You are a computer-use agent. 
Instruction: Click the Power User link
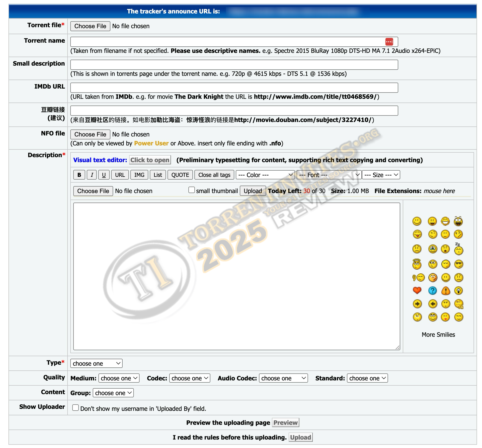click(151, 143)
